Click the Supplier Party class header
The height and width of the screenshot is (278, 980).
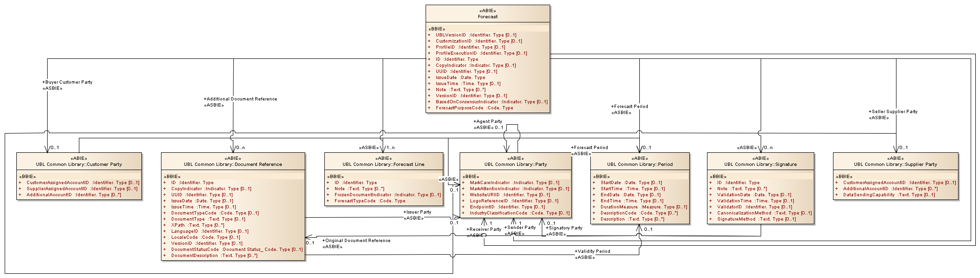click(x=896, y=164)
